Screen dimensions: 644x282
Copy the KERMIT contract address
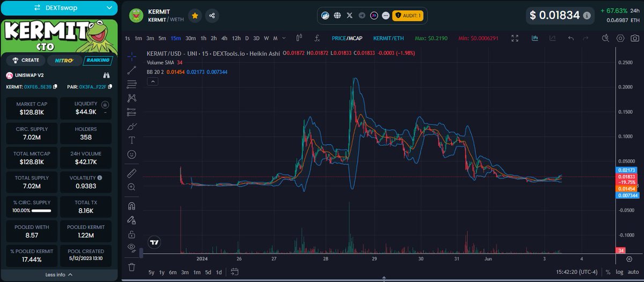tap(55, 86)
